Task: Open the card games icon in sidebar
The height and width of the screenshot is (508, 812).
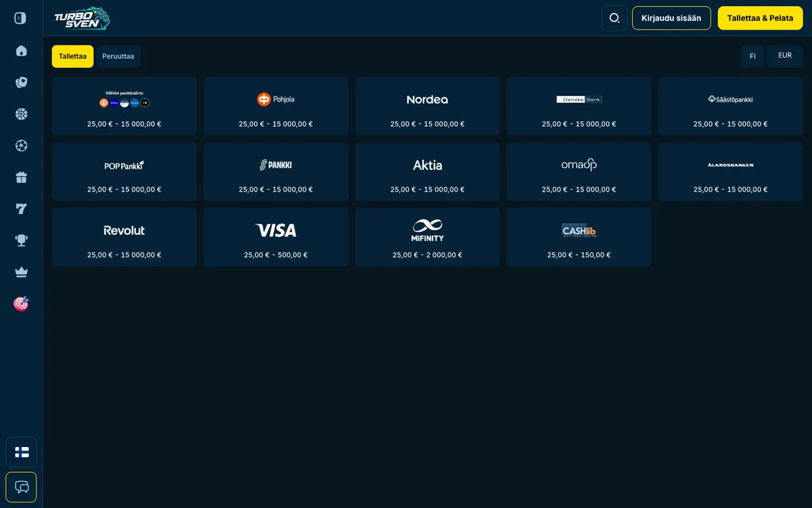Action: tap(21, 83)
